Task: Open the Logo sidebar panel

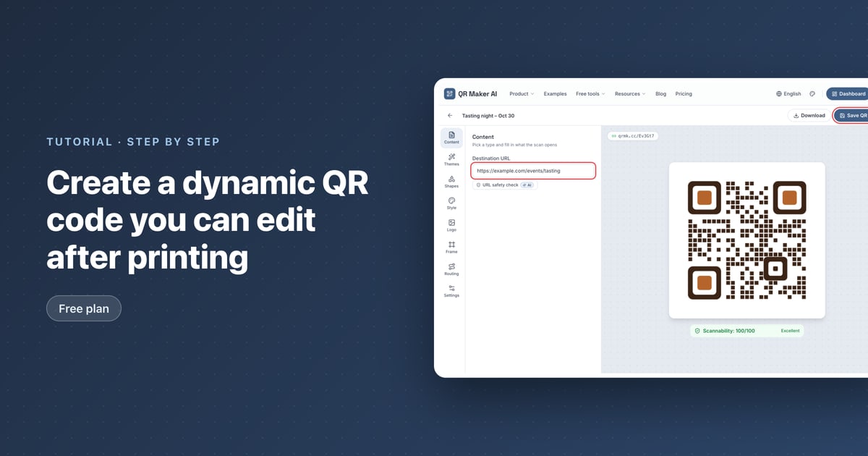Action: pos(451,225)
